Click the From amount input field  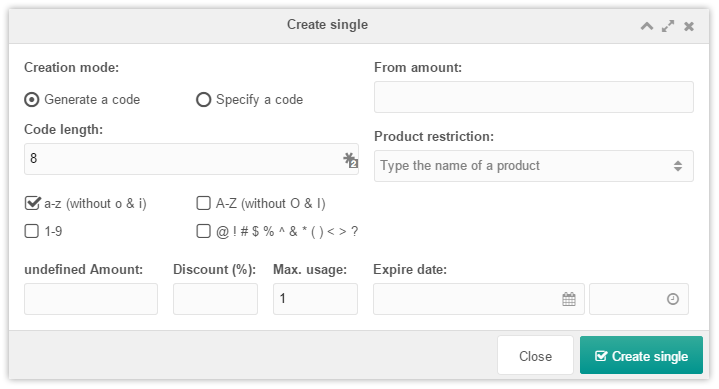[x=534, y=97]
